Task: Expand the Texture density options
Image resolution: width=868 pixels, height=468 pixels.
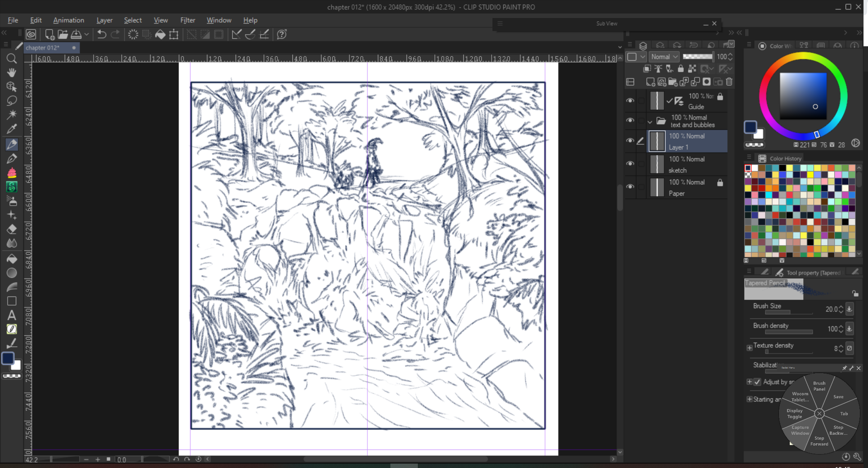Action: (x=749, y=348)
